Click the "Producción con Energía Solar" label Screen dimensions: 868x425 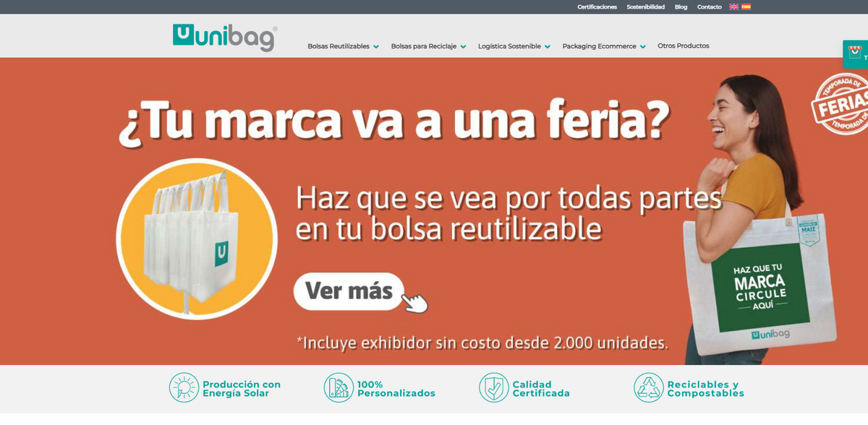point(242,389)
